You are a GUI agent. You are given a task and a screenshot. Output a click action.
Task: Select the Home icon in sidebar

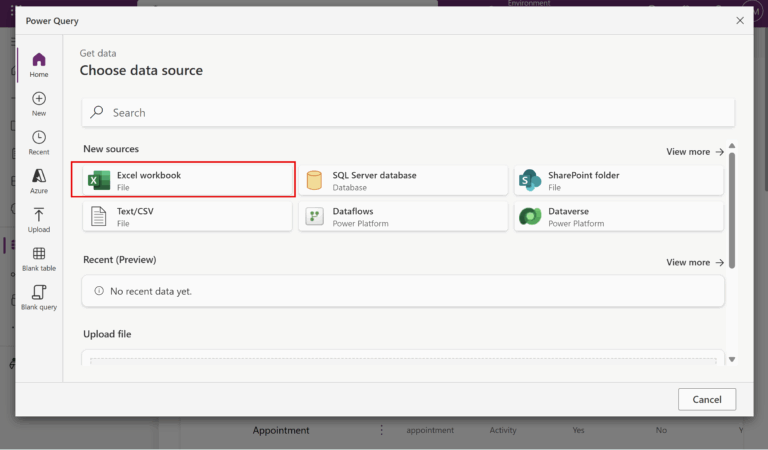point(38,65)
